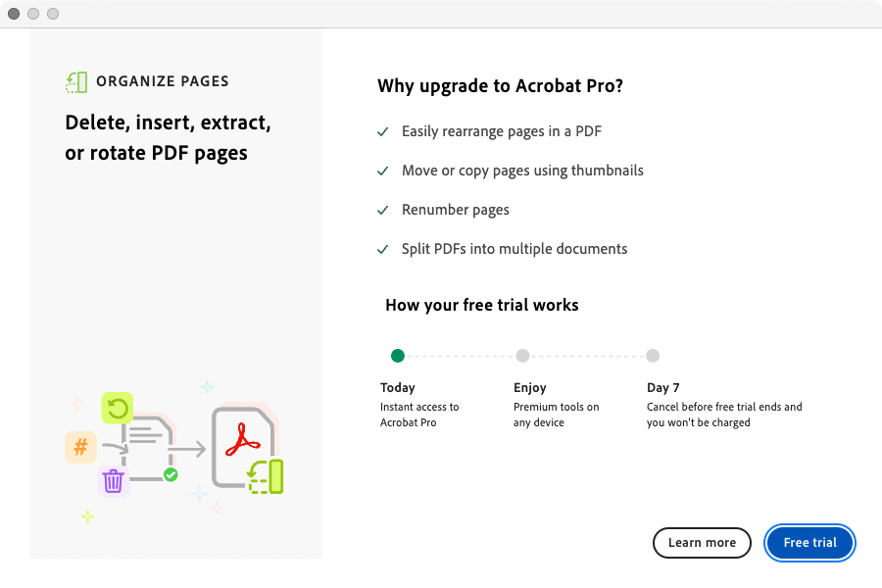This screenshot has width=882, height=588.
Task: Click the green rotate icon in illustration
Action: (x=117, y=408)
